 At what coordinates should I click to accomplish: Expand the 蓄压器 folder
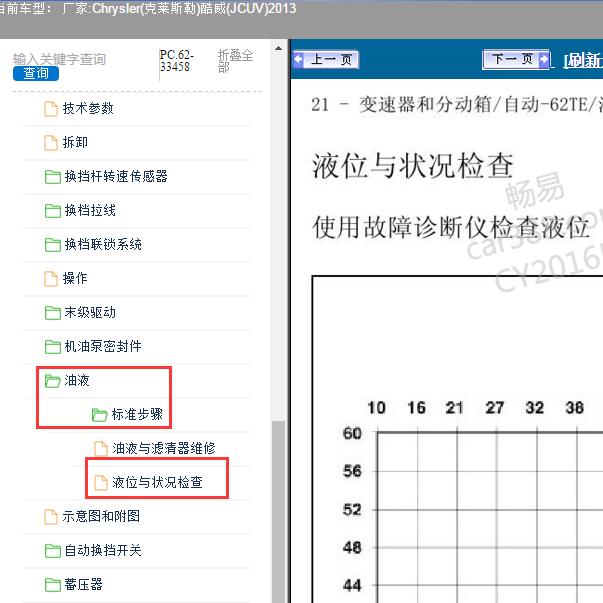click(x=83, y=584)
